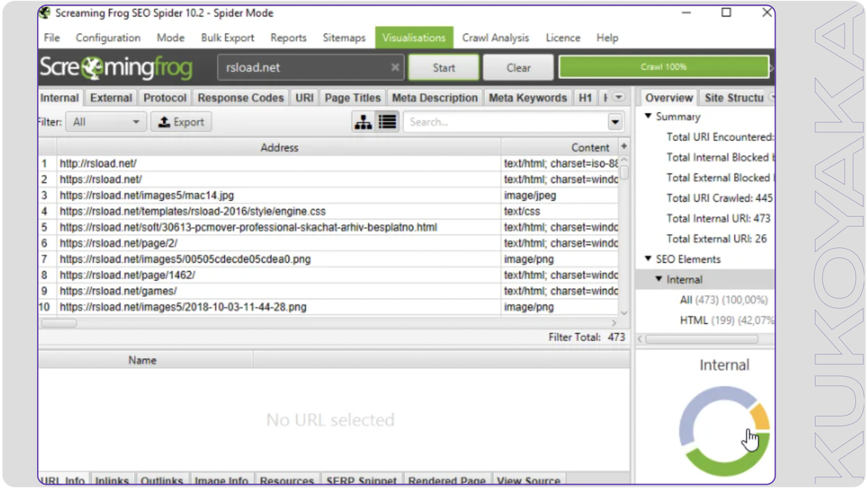Collapse the Summary section
868x488 pixels.
pos(648,116)
